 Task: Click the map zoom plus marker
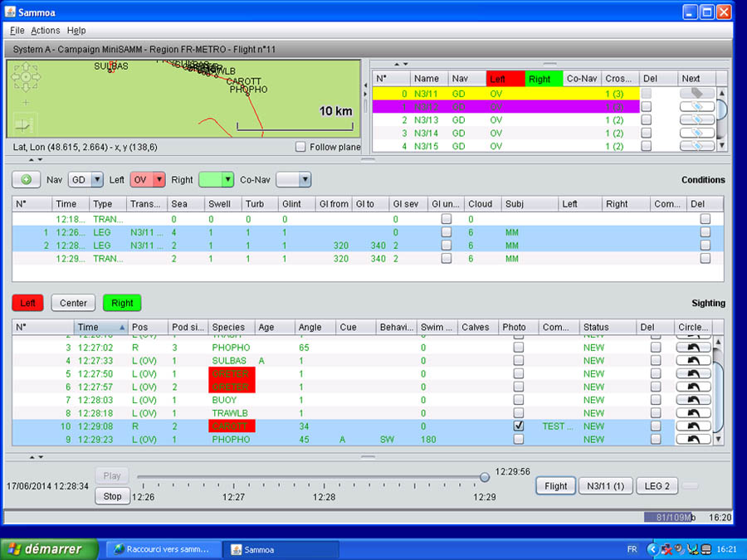pyautogui.click(x=26, y=102)
